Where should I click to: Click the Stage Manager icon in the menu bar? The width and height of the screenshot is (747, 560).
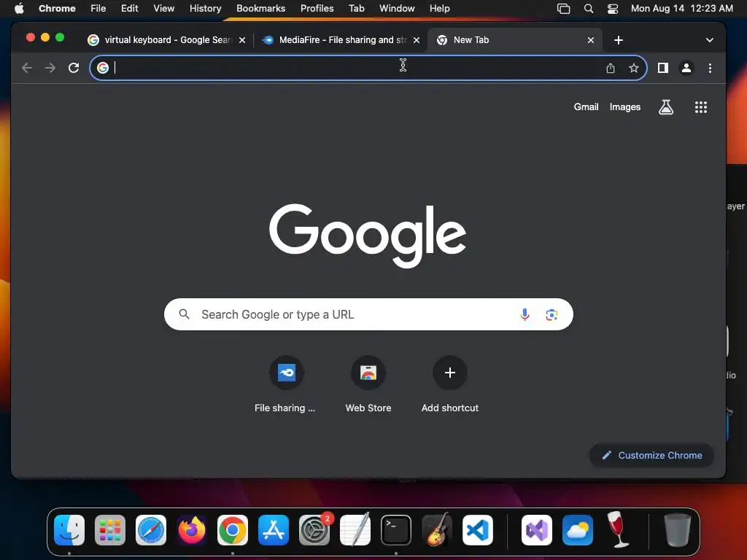[x=564, y=9]
